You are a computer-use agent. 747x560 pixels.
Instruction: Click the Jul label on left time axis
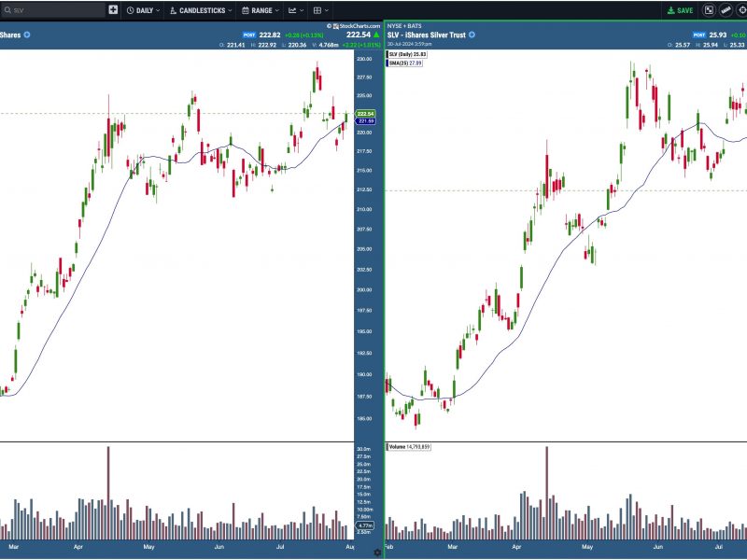[280, 547]
